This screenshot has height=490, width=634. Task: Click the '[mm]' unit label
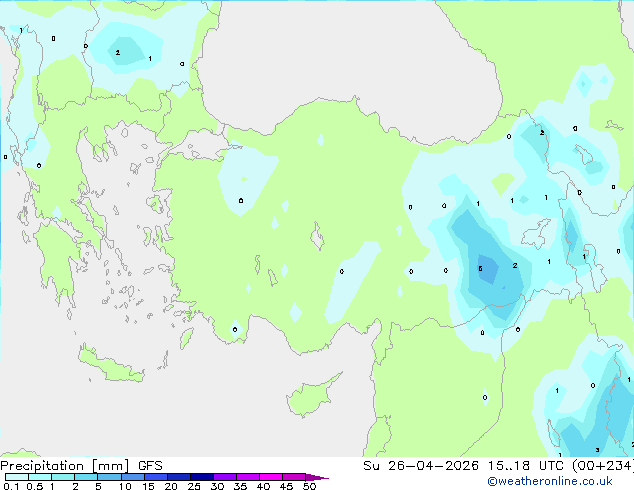point(111,466)
